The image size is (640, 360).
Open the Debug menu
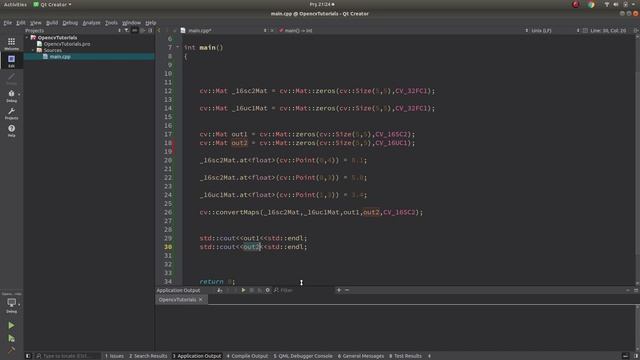(x=70, y=23)
